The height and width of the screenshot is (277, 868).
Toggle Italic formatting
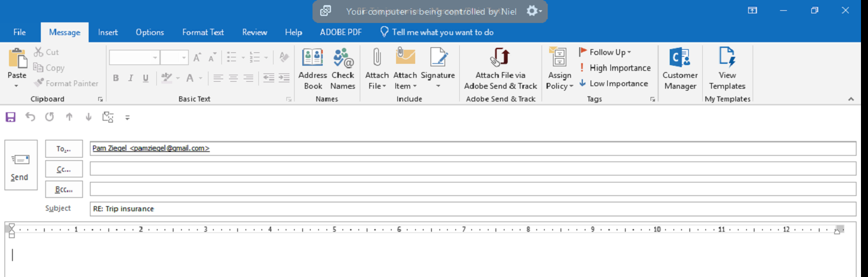click(x=131, y=78)
